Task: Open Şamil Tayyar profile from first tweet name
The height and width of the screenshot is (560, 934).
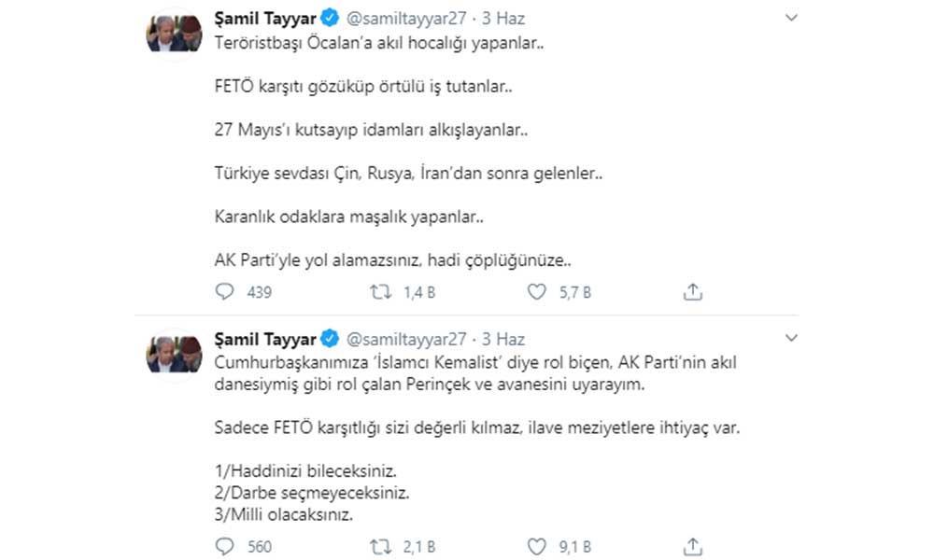Action: point(265,18)
